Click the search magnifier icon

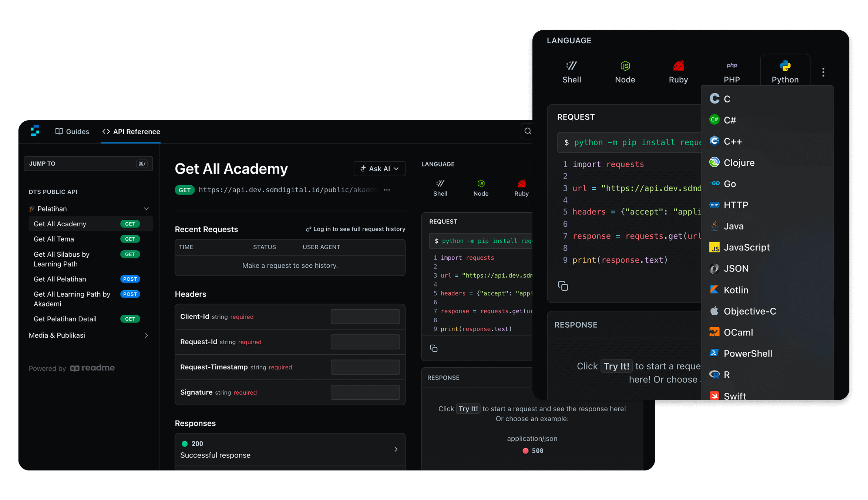(528, 131)
